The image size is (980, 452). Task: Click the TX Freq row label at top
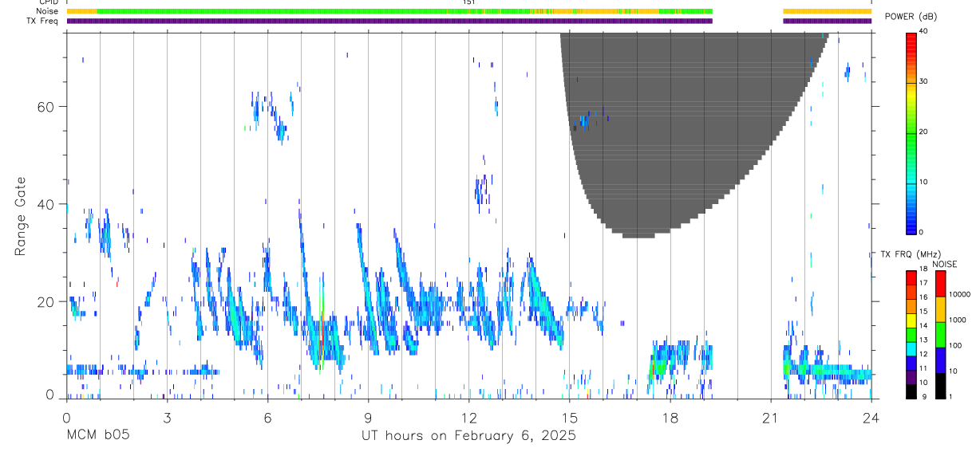(x=43, y=21)
